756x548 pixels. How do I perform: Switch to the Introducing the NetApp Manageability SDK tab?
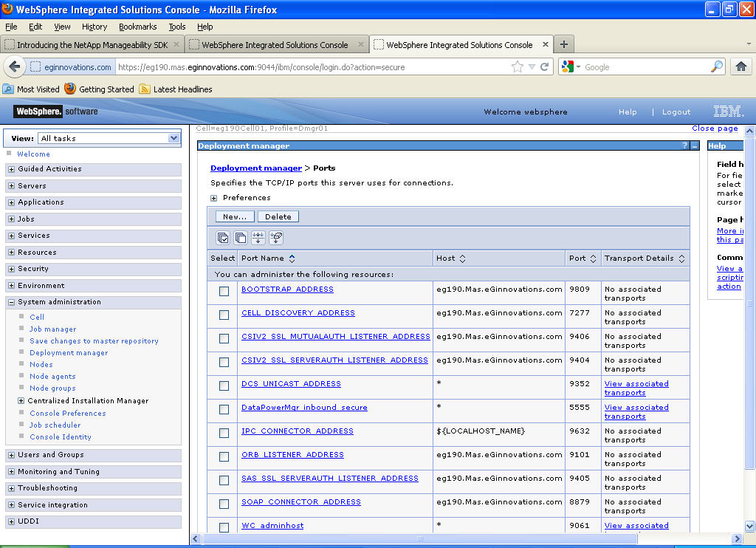pyautogui.click(x=92, y=45)
